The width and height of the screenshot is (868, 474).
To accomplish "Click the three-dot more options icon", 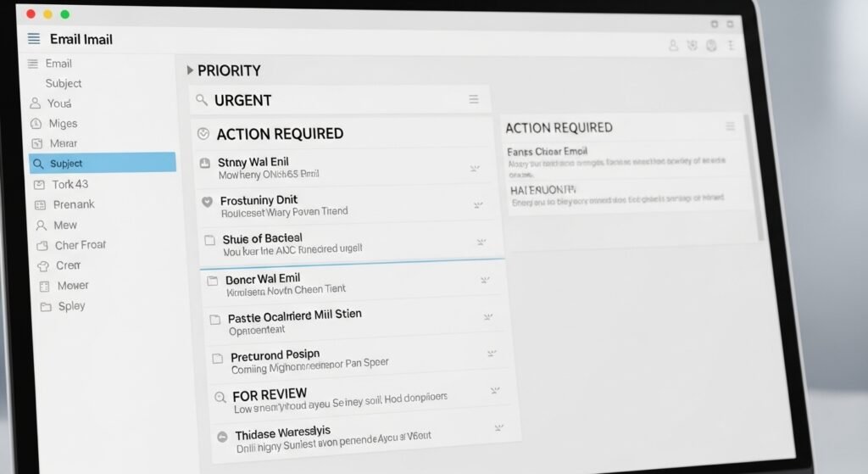I will click(x=731, y=45).
